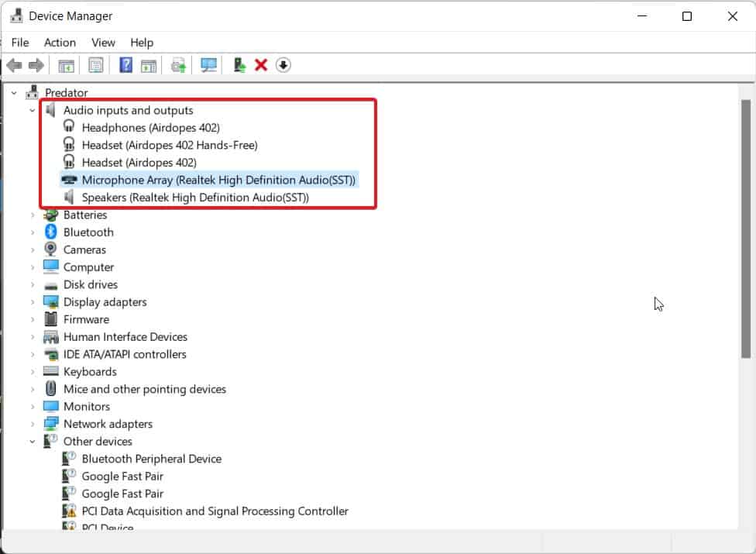Click the Monitors category label

[x=87, y=407]
